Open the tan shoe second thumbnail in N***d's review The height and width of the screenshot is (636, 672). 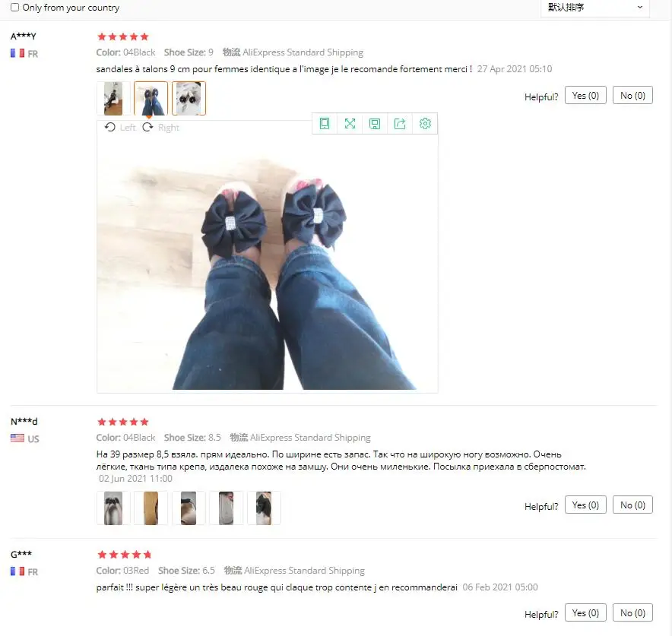[x=151, y=508]
